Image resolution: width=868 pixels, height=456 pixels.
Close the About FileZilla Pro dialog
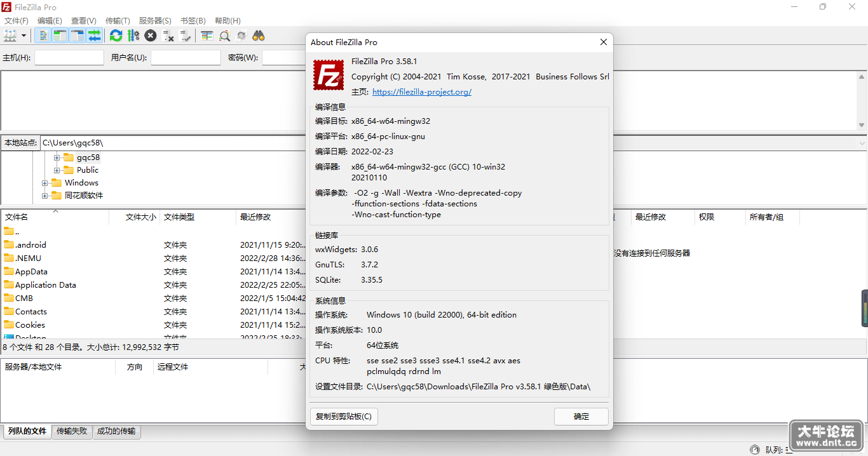(x=603, y=42)
